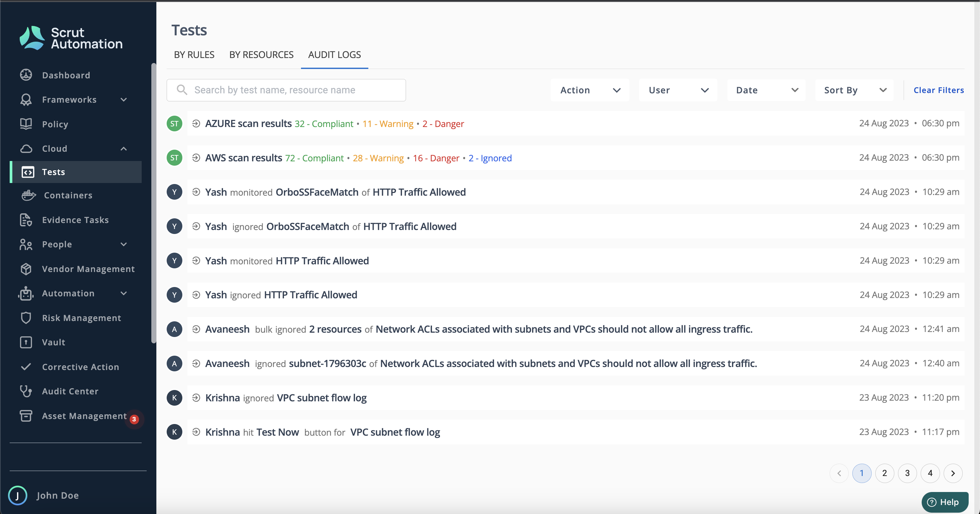Click the Scrut Automation logo
The image size is (980, 514).
click(71, 38)
